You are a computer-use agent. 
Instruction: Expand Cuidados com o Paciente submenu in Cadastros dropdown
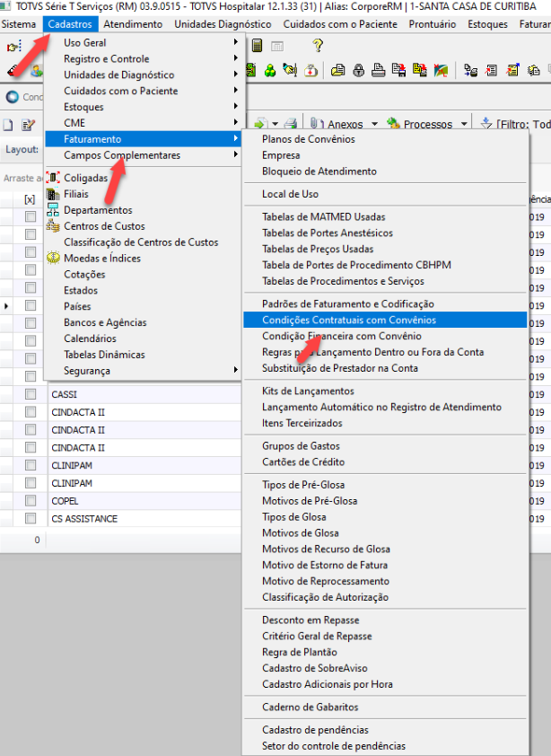[143, 91]
